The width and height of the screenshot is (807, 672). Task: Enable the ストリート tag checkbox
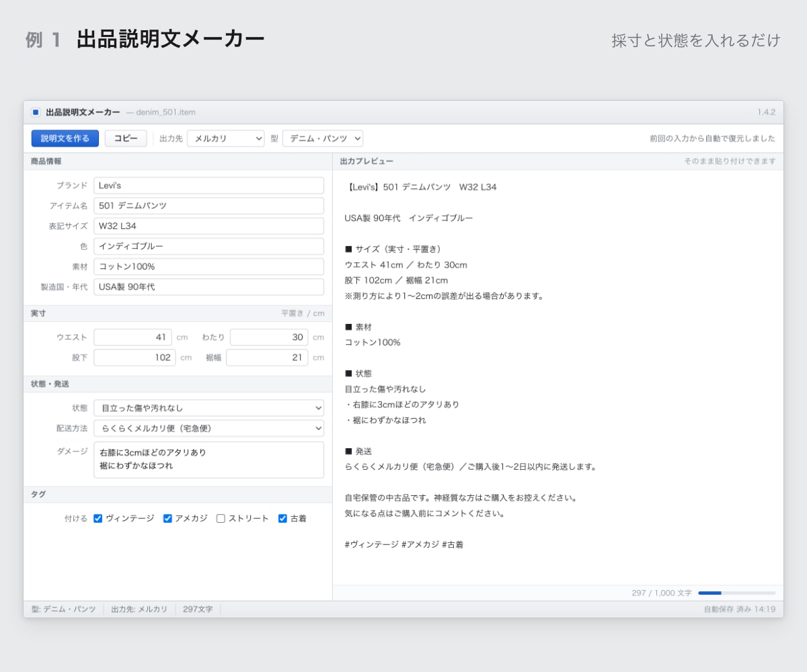coord(221,518)
